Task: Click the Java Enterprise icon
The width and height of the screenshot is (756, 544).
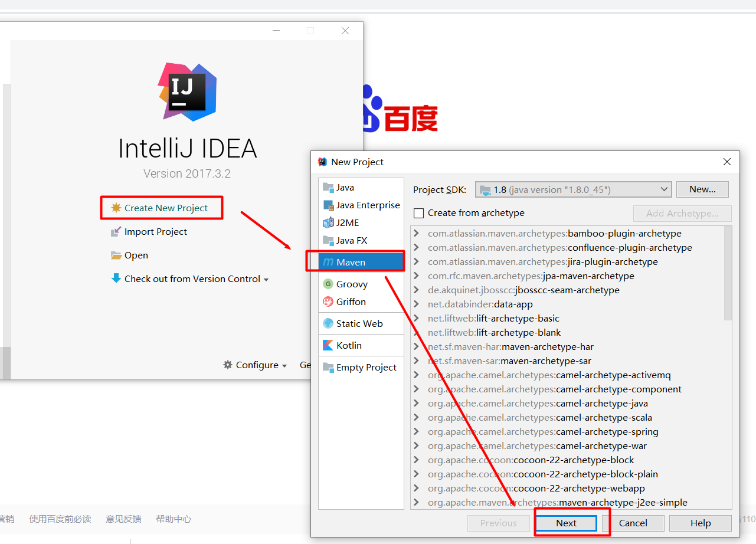Action: 328,205
